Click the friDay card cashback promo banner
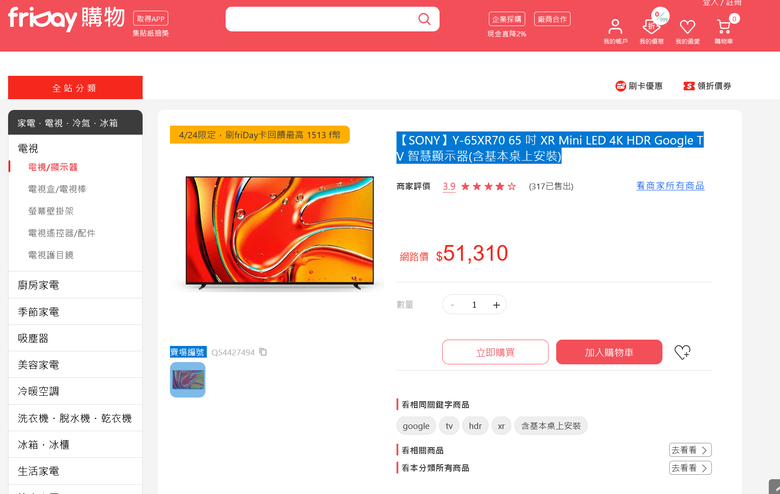 point(260,135)
